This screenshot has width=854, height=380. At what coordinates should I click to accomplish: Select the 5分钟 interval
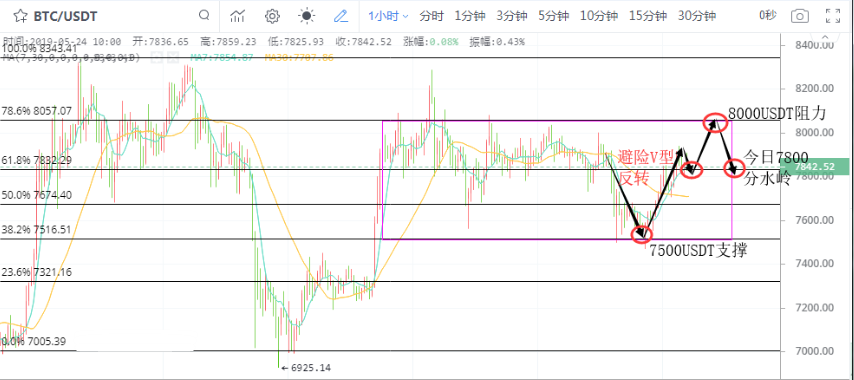554,16
